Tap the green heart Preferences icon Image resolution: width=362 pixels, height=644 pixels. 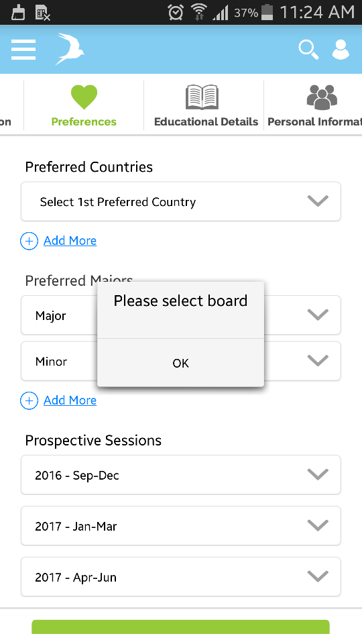point(84,97)
